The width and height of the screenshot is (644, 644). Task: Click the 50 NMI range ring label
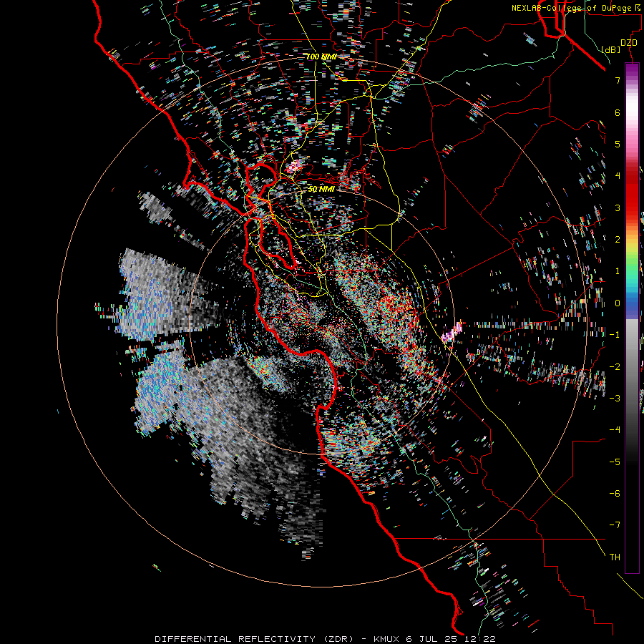321,190
